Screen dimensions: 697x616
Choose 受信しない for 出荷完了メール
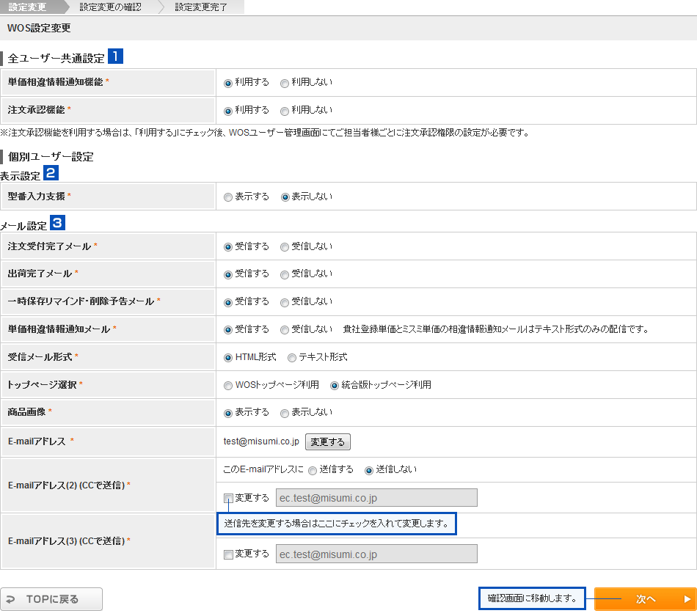click(285, 274)
